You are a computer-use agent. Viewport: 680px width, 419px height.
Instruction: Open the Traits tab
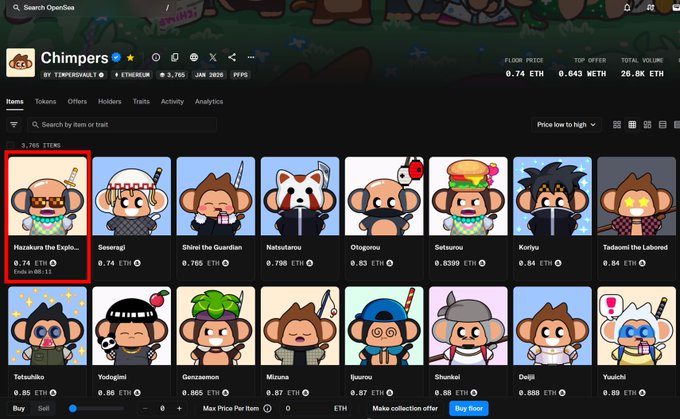pos(141,101)
